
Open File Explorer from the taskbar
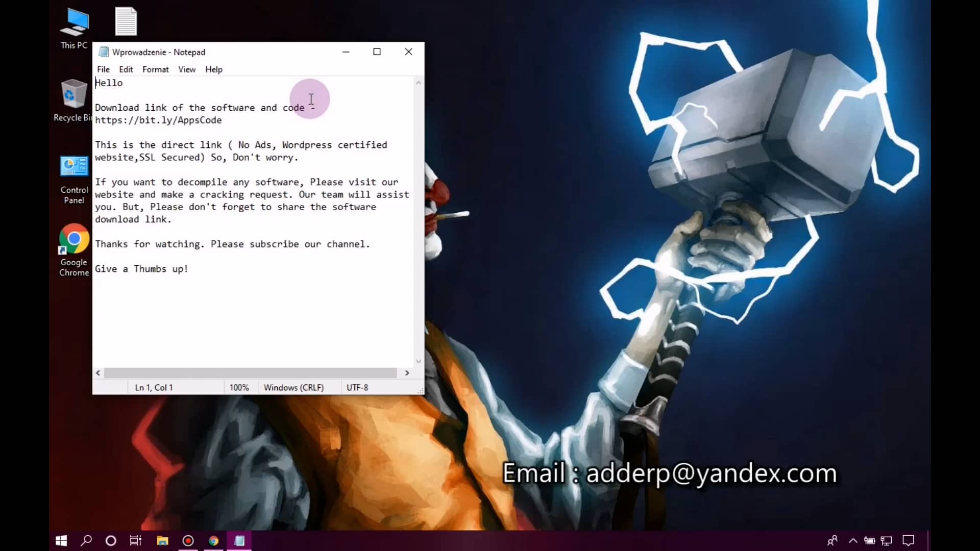click(x=162, y=541)
